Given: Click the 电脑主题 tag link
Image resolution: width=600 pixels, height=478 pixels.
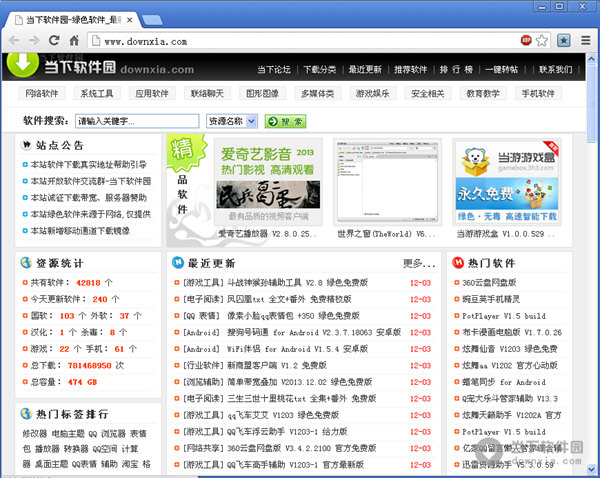Looking at the screenshot, I should (68, 434).
